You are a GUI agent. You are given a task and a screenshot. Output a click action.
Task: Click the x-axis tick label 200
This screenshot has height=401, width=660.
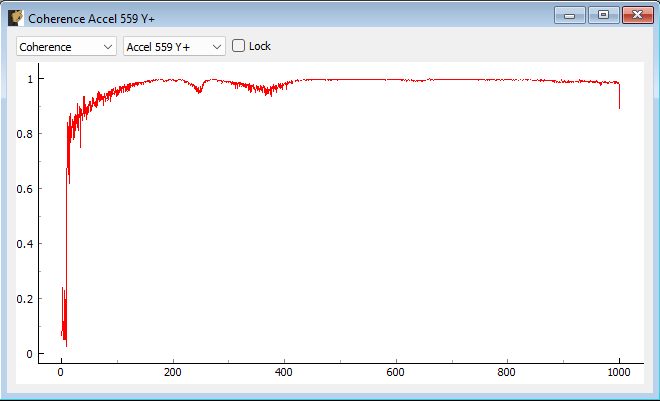[x=173, y=373]
